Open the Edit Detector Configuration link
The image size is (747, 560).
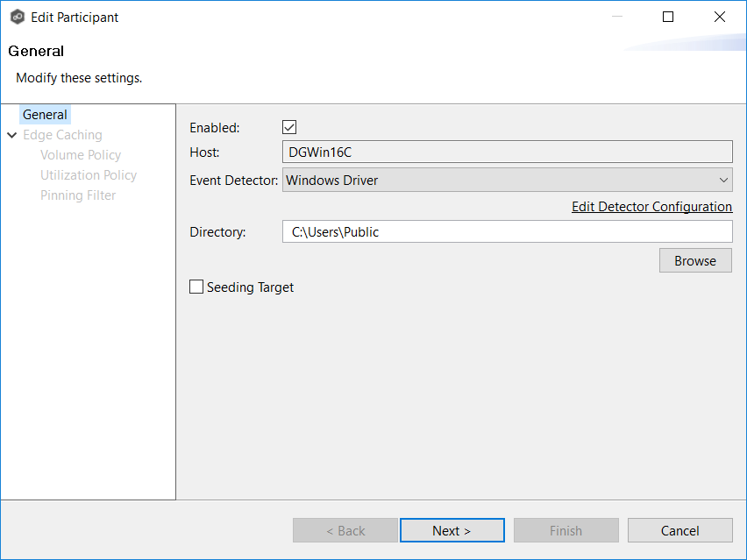651,207
